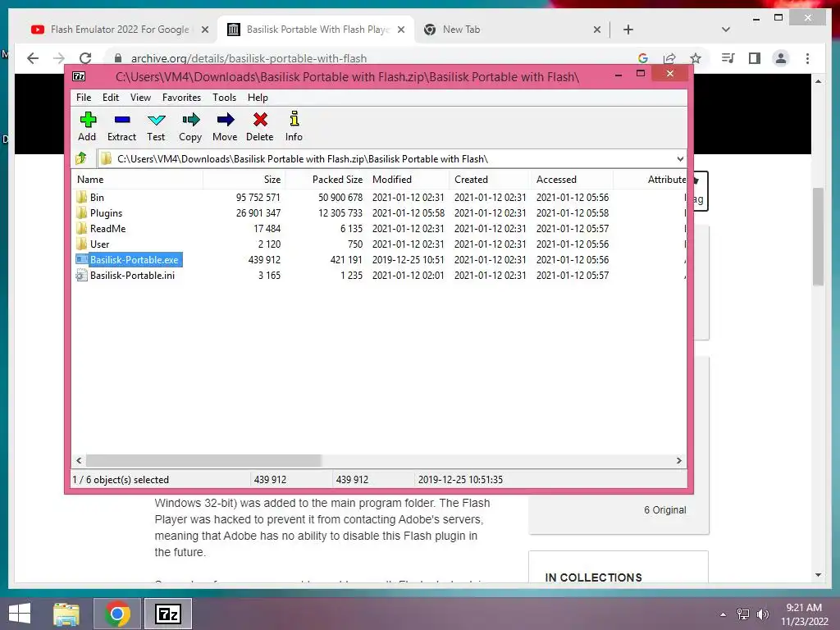
Task: Open a new Chrome tab
Action: [x=628, y=30]
